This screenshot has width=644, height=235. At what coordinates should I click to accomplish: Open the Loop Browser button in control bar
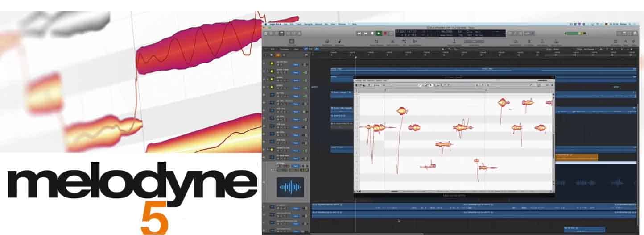[x=630, y=34]
